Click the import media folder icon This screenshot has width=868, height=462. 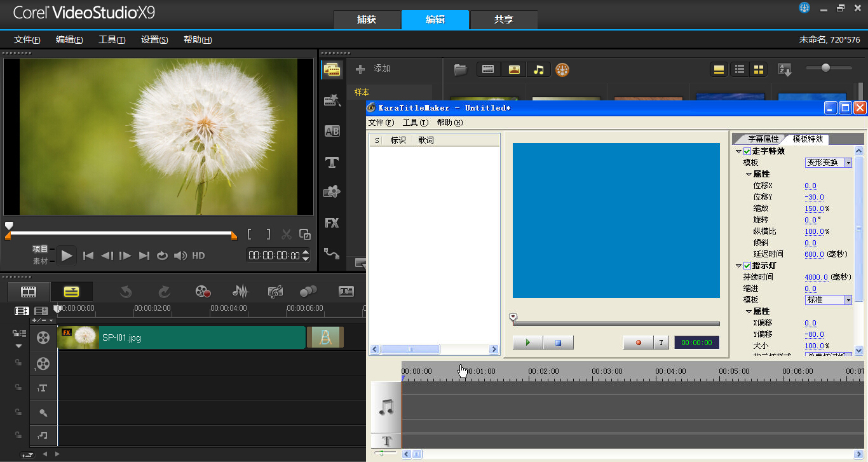[460, 69]
